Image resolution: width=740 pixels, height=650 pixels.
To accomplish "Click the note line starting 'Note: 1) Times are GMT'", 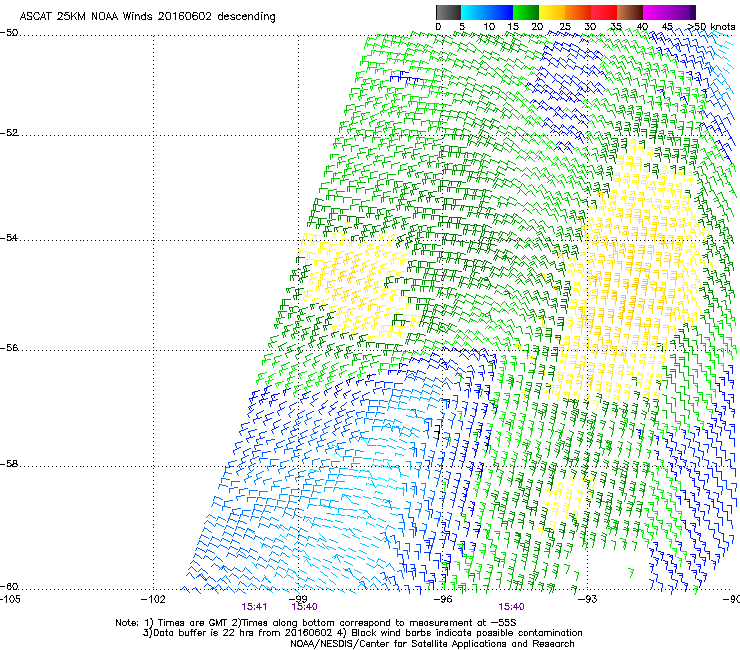I will click(x=316, y=623).
